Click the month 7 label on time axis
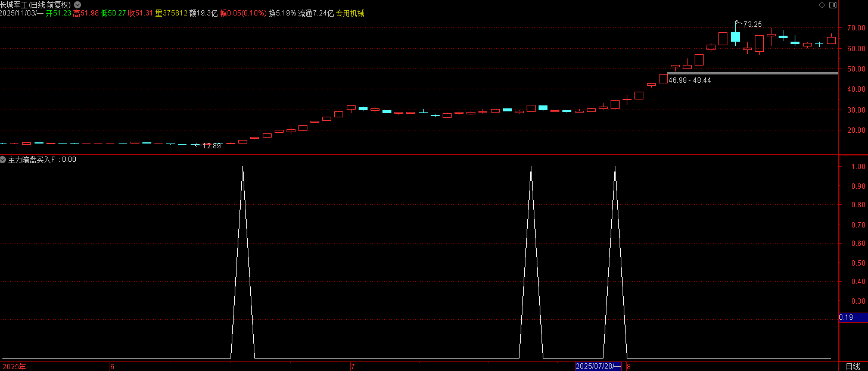This screenshot has height=371, width=868. coord(353,367)
